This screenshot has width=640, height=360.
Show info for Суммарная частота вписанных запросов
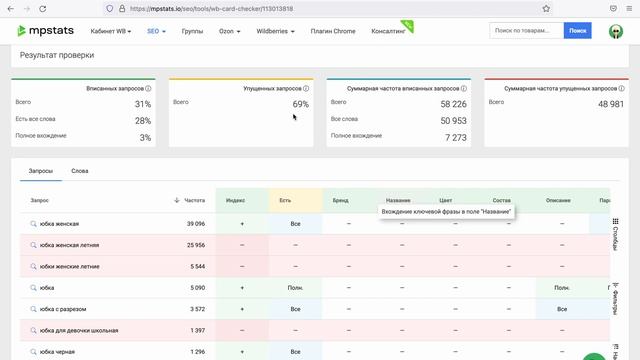click(464, 89)
